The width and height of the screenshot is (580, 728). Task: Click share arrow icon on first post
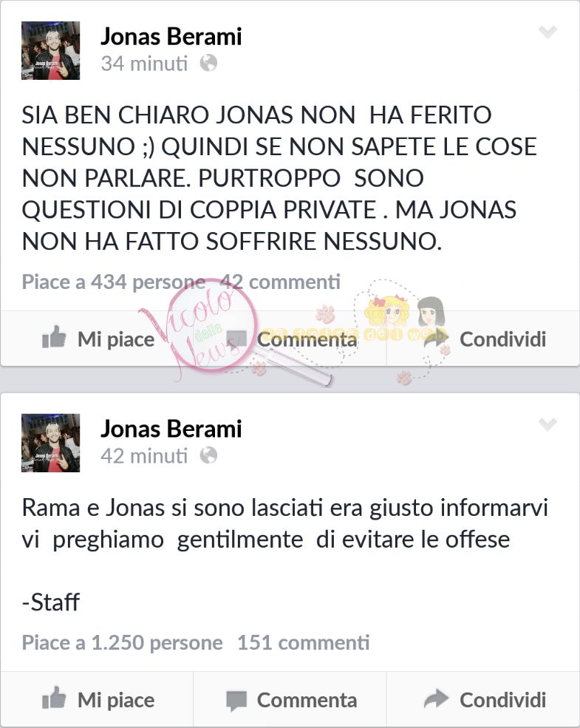pyautogui.click(x=436, y=338)
